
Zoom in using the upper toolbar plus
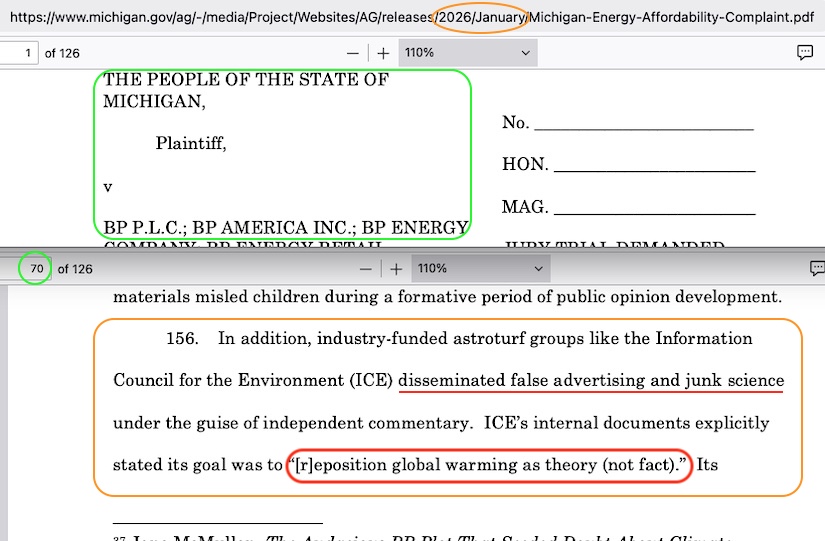coord(383,53)
